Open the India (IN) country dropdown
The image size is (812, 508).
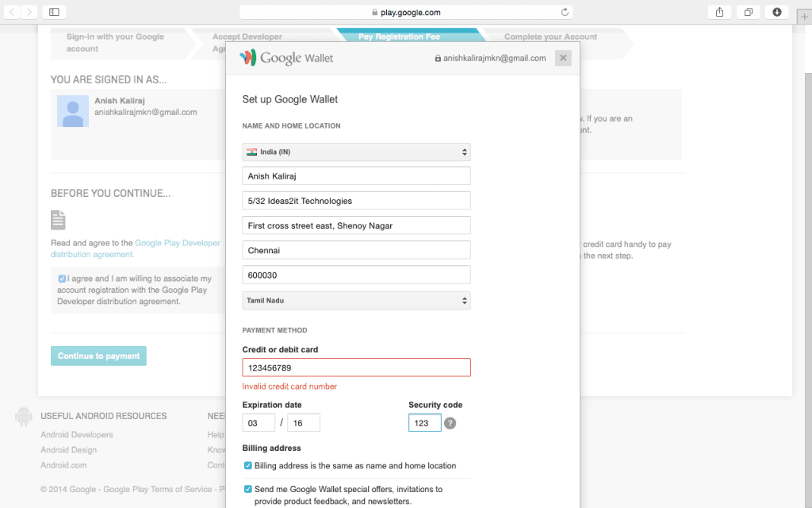point(355,152)
